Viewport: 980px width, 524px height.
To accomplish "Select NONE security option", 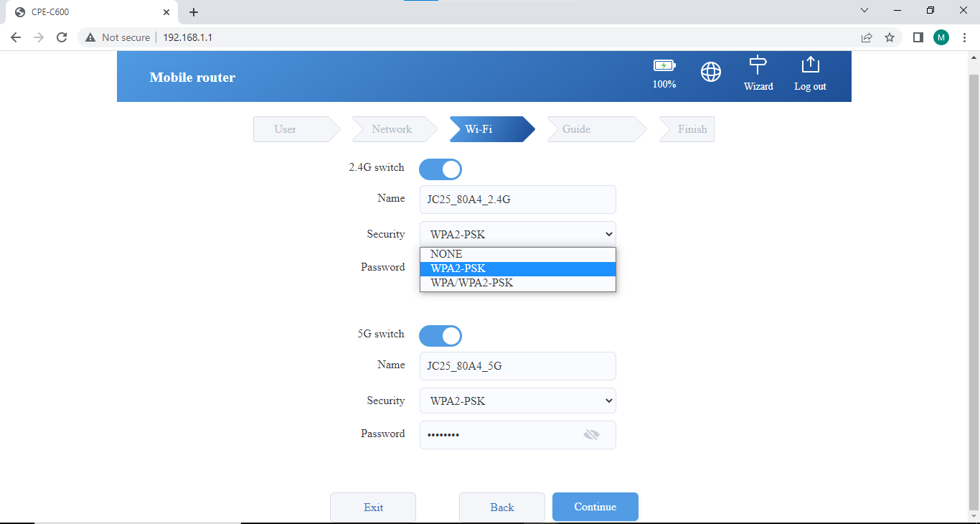I will coord(518,254).
